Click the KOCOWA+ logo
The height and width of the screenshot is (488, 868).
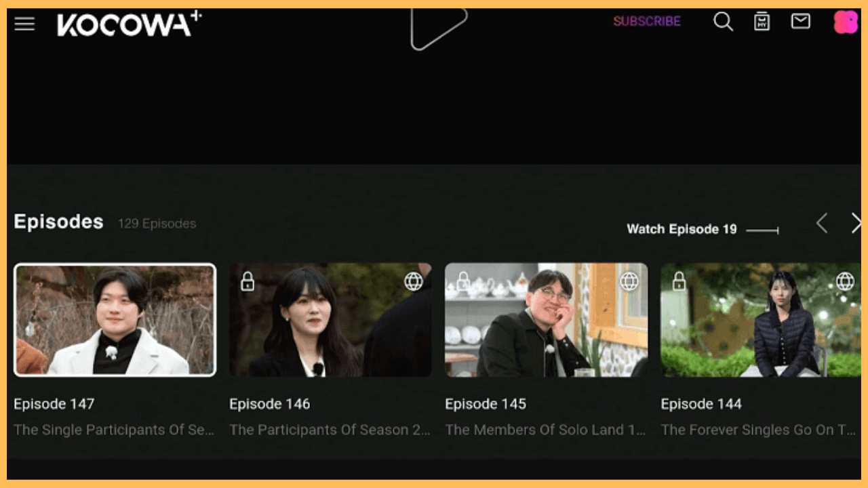point(129,24)
